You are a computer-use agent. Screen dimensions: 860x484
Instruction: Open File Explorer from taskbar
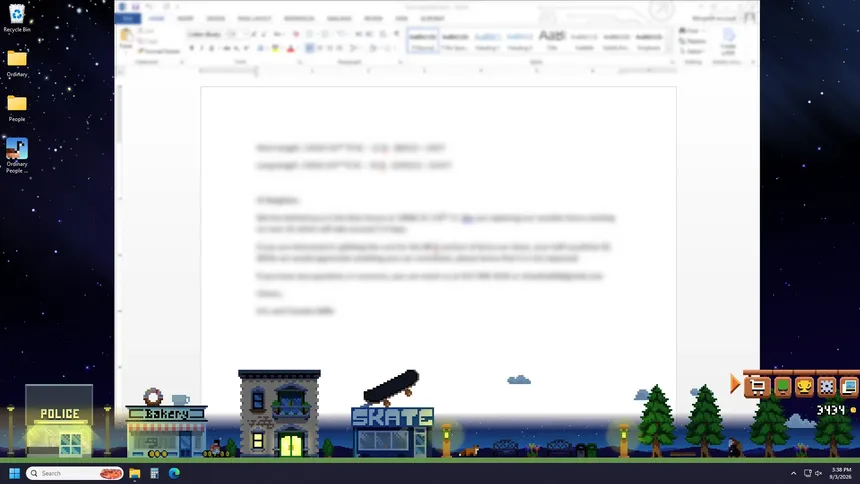click(x=134, y=473)
